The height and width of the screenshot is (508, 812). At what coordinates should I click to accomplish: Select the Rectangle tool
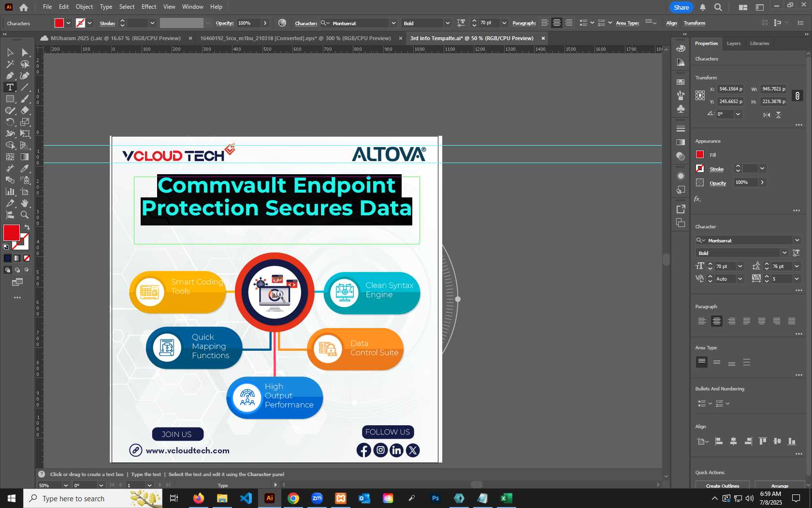click(10, 99)
